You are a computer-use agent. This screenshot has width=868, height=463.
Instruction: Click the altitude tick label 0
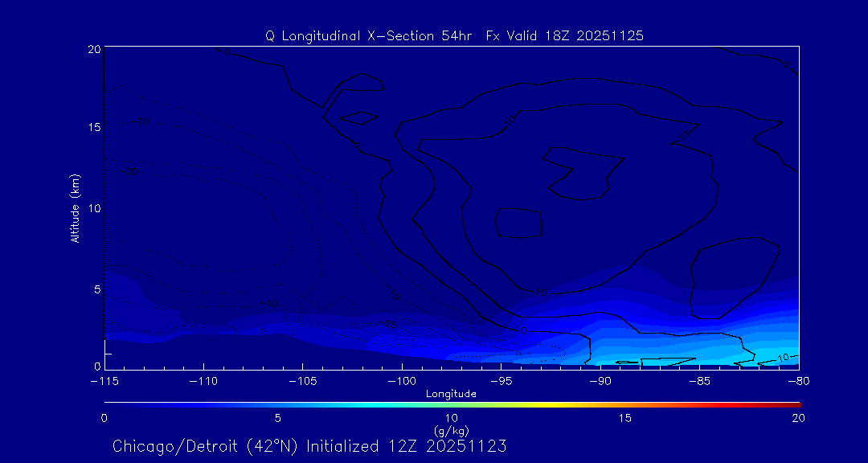point(96,366)
